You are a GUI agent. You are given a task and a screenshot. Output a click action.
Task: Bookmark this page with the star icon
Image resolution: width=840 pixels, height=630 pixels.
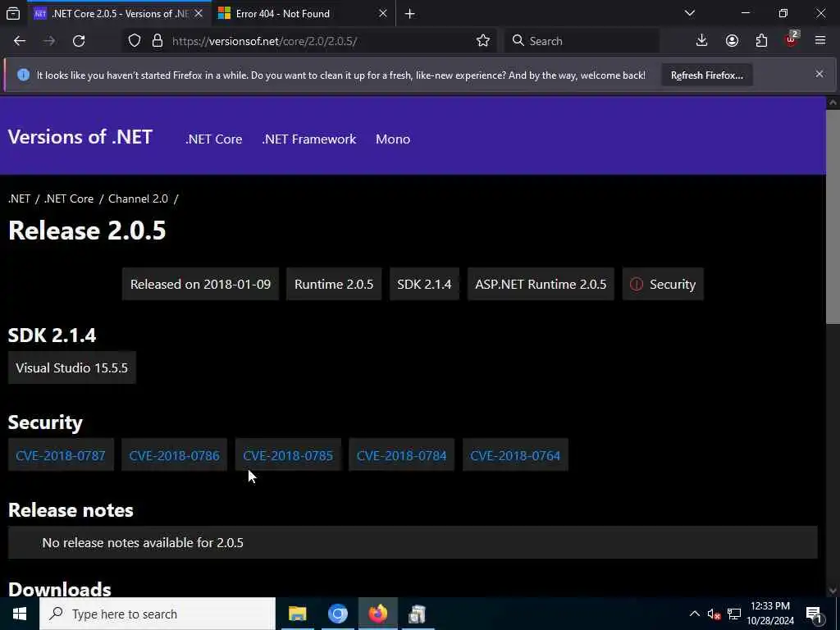482,41
